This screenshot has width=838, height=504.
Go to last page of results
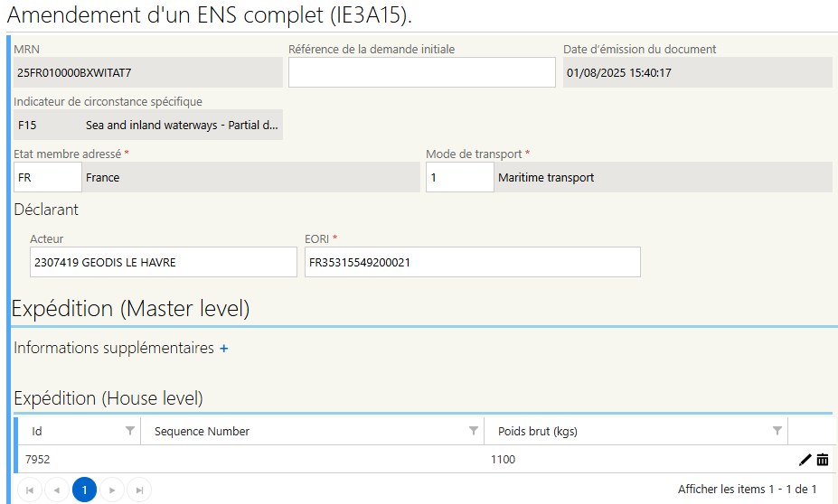click(x=139, y=490)
